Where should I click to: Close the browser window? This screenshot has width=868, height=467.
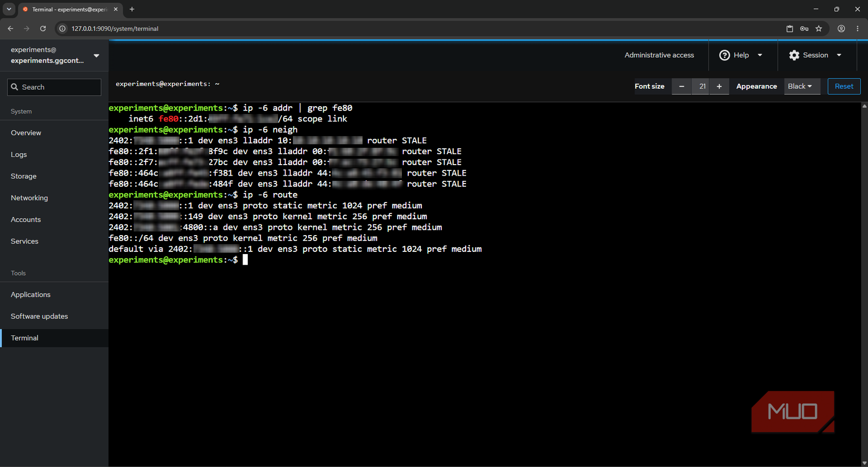click(x=857, y=9)
